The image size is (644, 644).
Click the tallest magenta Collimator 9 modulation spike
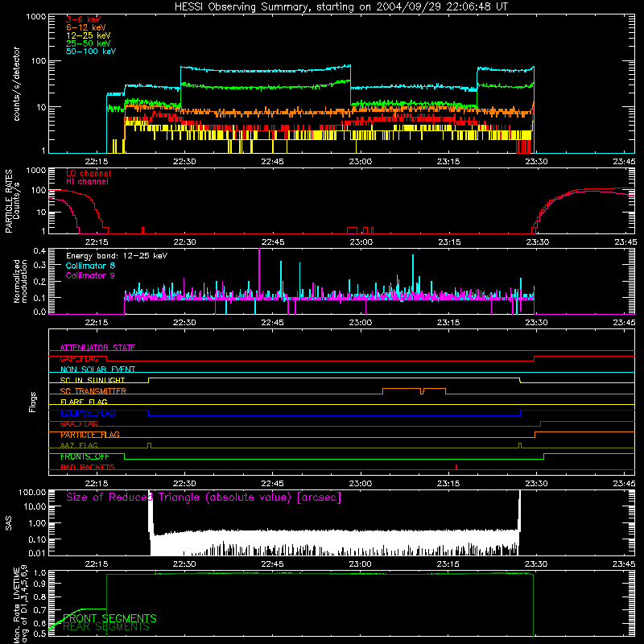tap(259, 272)
